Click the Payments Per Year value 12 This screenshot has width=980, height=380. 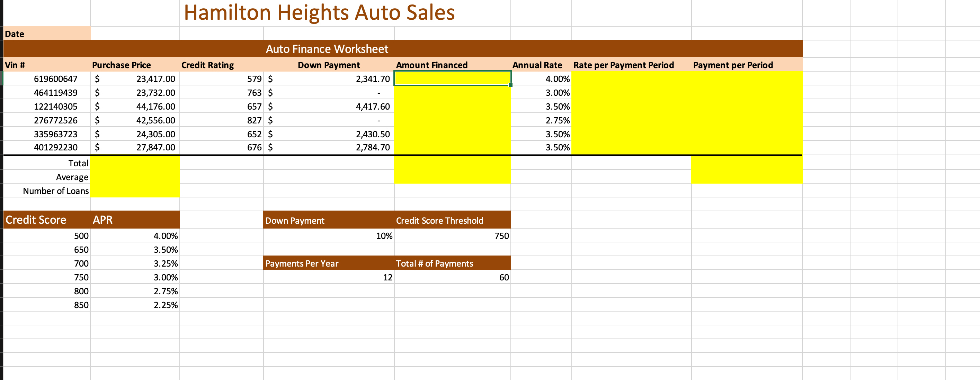pos(387,277)
